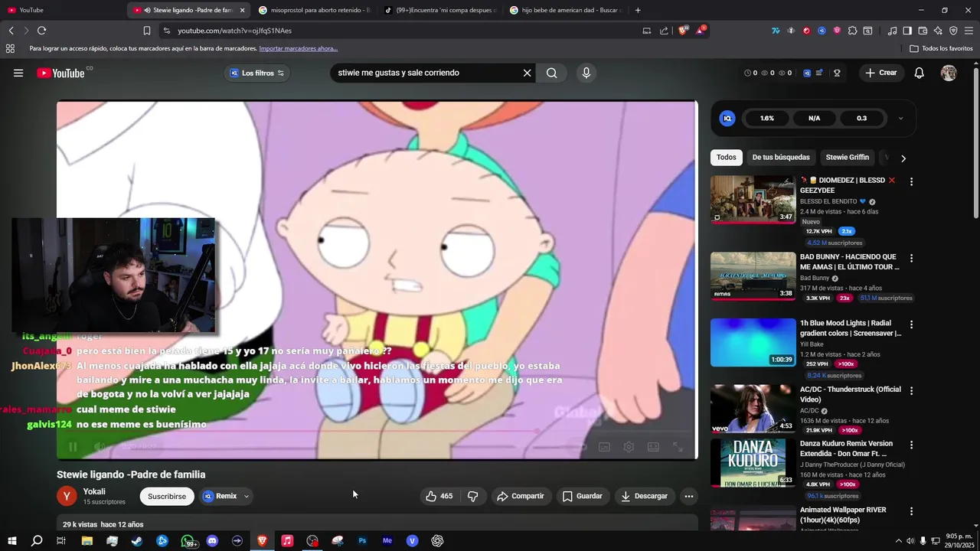Open options for Animated Wallpaper RIVER video

[x=911, y=511]
